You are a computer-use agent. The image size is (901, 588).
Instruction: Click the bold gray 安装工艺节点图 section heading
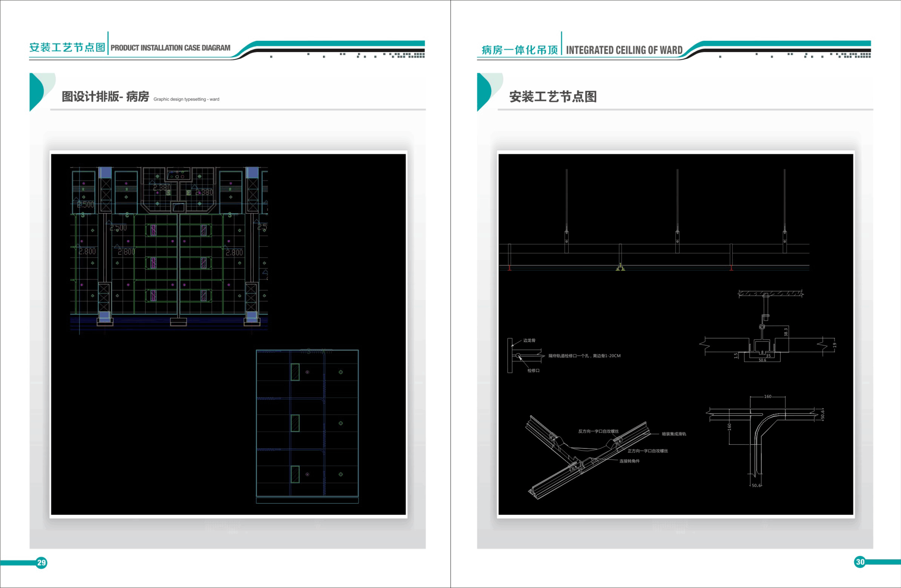tap(553, 96)
